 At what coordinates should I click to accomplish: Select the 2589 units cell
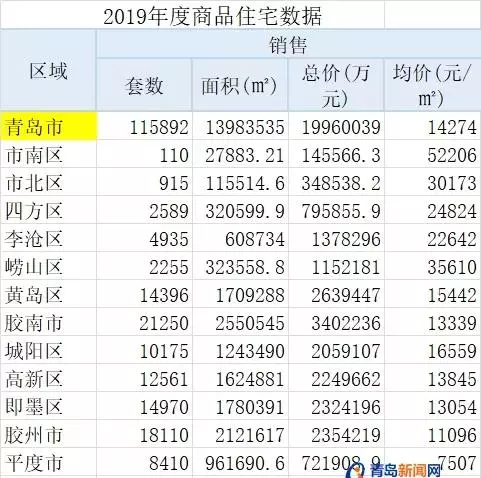tap(144, 210)
